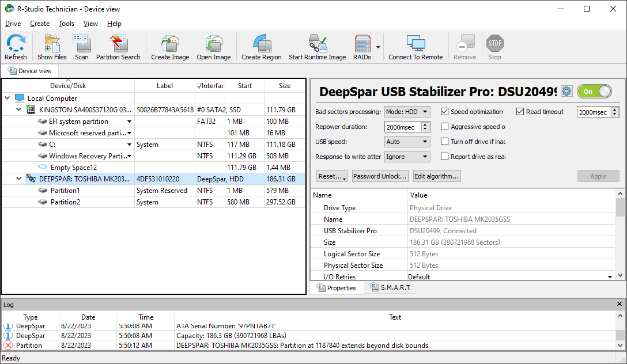Screen dimensions: 627x364
Task: Click the Reset... button
Action: point(332,176)
